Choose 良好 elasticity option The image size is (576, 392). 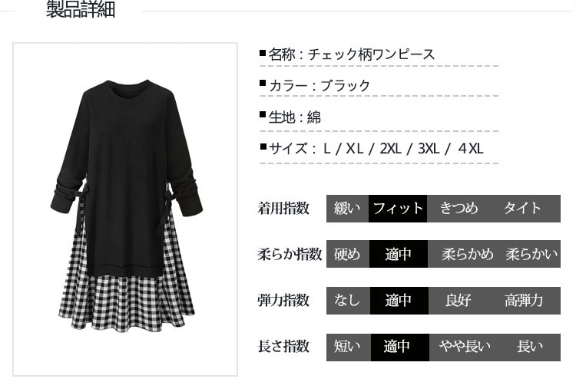pos(458,301)
